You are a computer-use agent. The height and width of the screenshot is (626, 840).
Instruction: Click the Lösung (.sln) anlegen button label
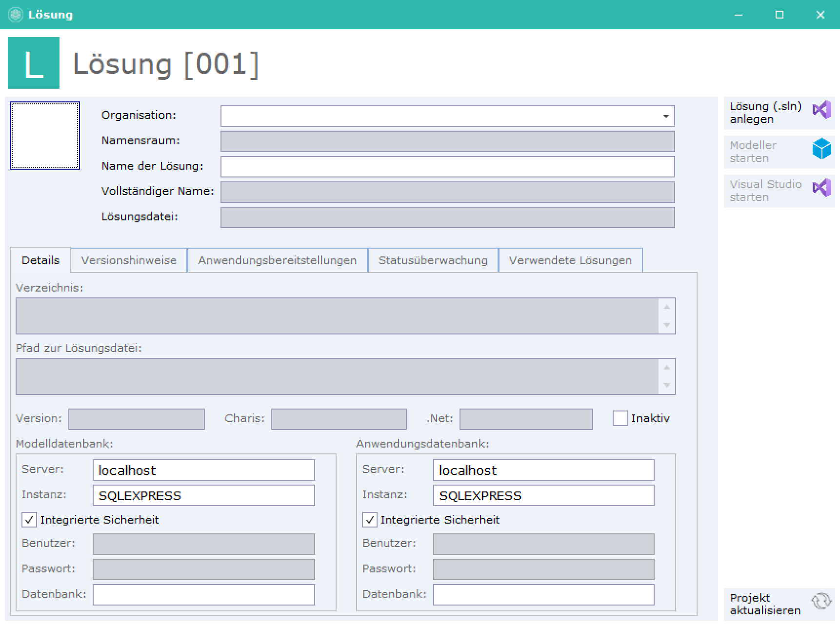click(x=765, y=113)
